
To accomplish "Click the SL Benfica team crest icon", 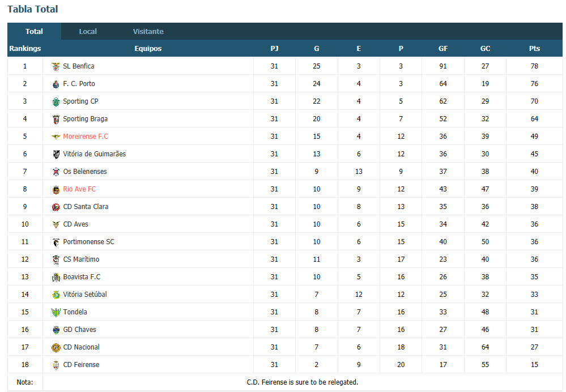I will [x=56, y=66].
